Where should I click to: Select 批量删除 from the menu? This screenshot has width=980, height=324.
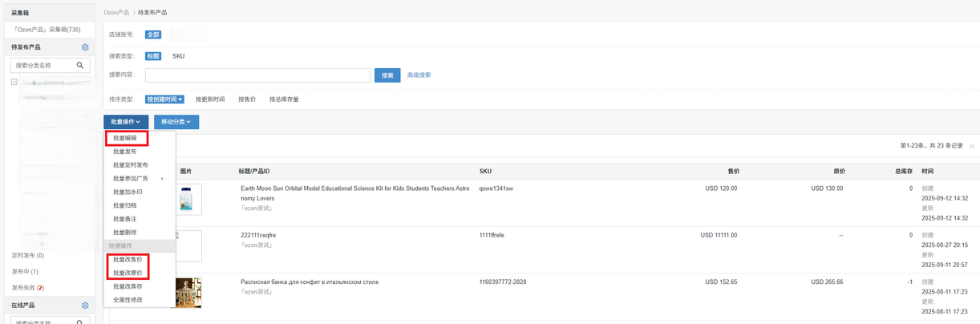click(x=125, y=233)
